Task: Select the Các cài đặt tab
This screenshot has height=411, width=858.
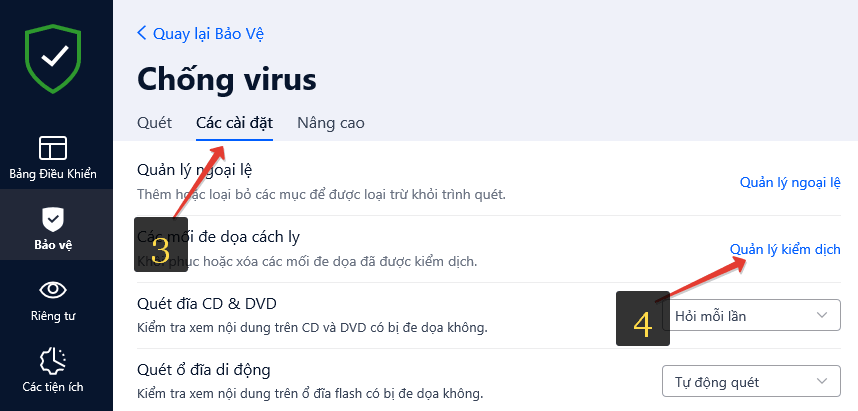Action: (234, 123)
